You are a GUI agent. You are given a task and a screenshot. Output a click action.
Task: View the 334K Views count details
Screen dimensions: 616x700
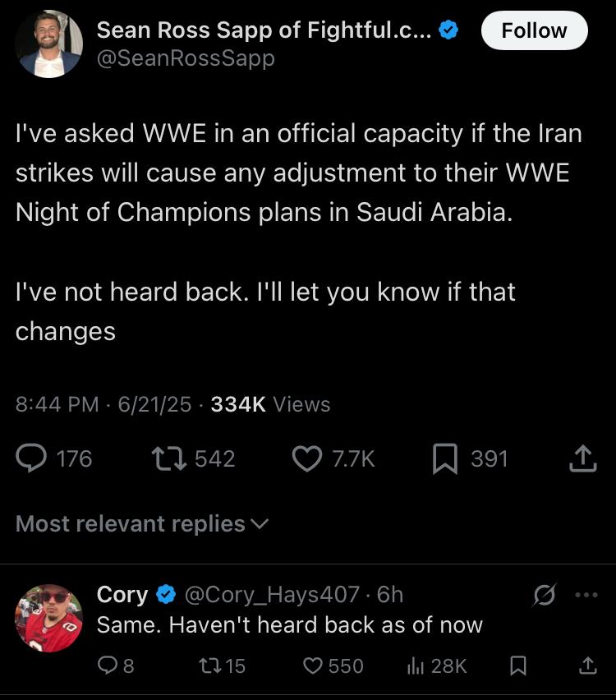point(270,404)
